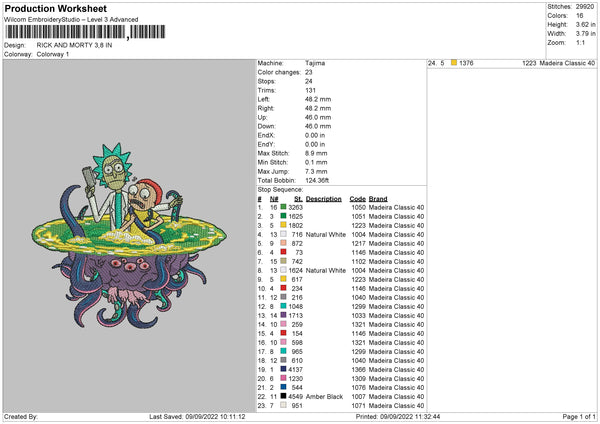Click 'Wilcom EmbroideryStudio – Level 3 Advanced' subtitle
This screenshot has height=424, width=600.
point(71,20)
